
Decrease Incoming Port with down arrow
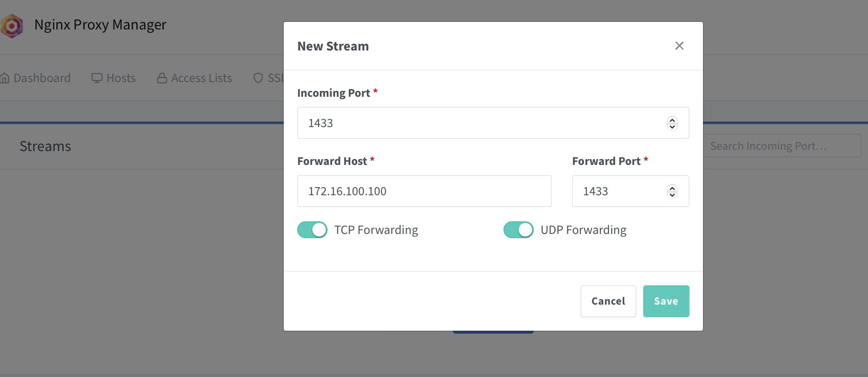(672, 127)
